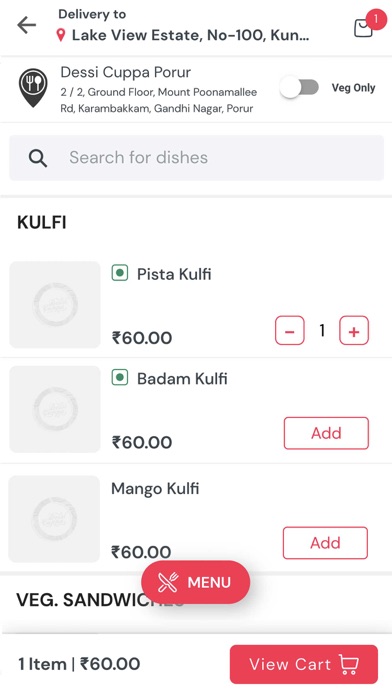This screenshot has width=392, height=696.
Task: Open the shopping bag cart icon
Action: [363, 28]
